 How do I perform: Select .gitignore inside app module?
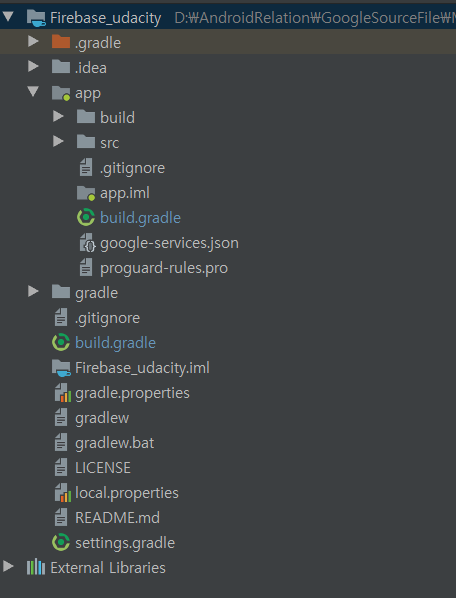pos(132,169)
